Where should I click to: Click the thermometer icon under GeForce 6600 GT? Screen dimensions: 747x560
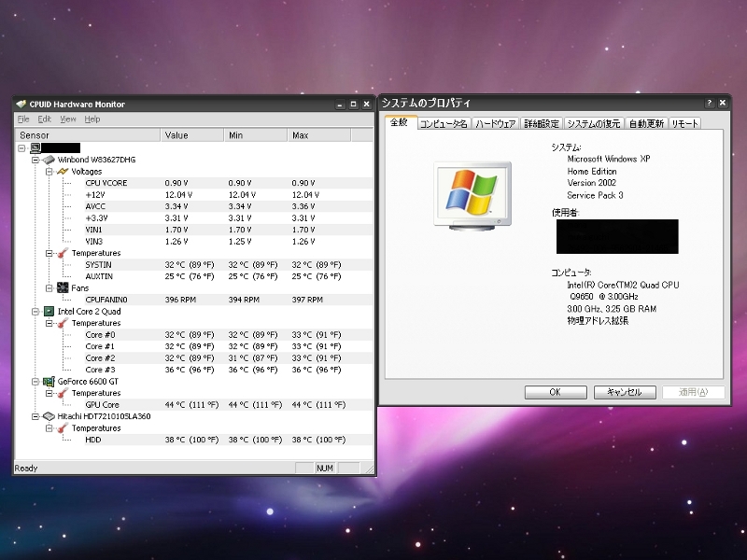tap(63, 393)
